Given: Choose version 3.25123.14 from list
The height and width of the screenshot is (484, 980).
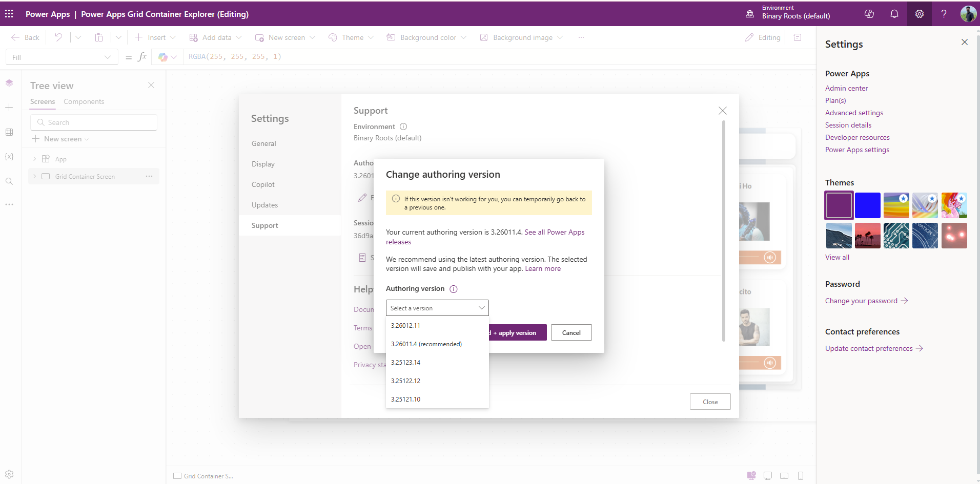Looking at the screenshot, I should coord(437,362).
